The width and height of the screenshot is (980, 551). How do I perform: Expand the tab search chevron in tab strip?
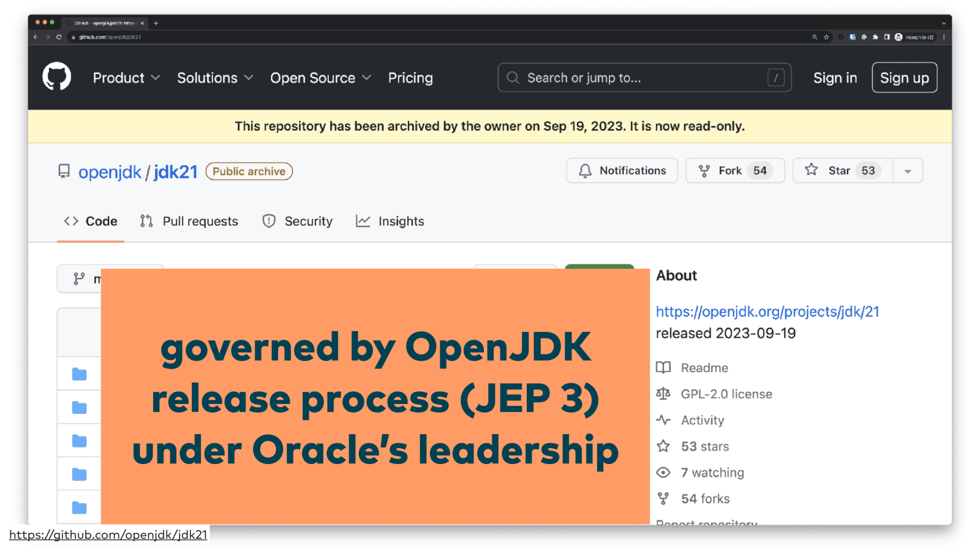click(944, 23)
